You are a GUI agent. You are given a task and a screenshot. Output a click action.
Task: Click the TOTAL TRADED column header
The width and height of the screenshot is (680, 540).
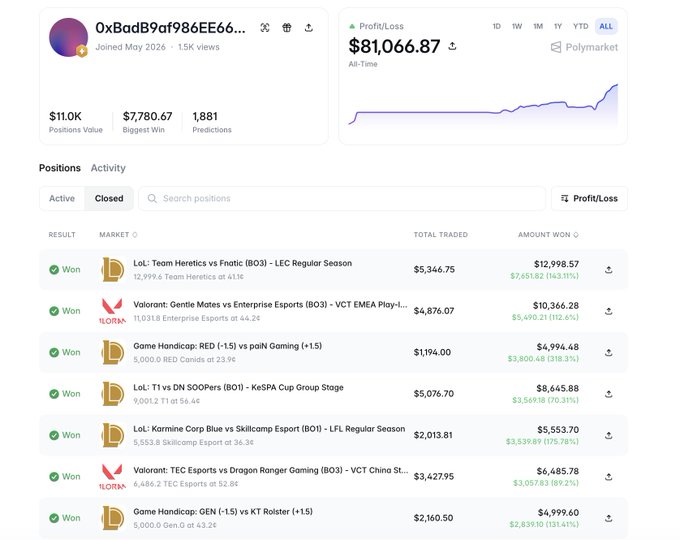pyautogui.click(x=441, y=235)
